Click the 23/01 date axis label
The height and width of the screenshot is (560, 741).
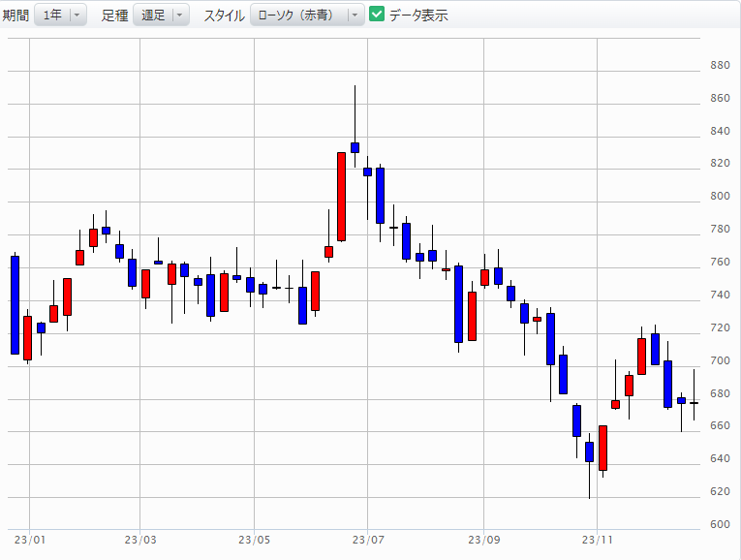click(x=30, y=540)
